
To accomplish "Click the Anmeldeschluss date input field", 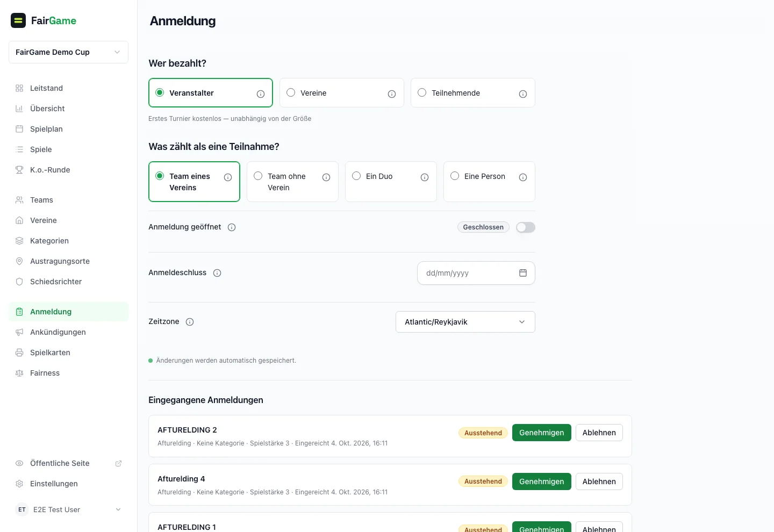I will [476, 273].
